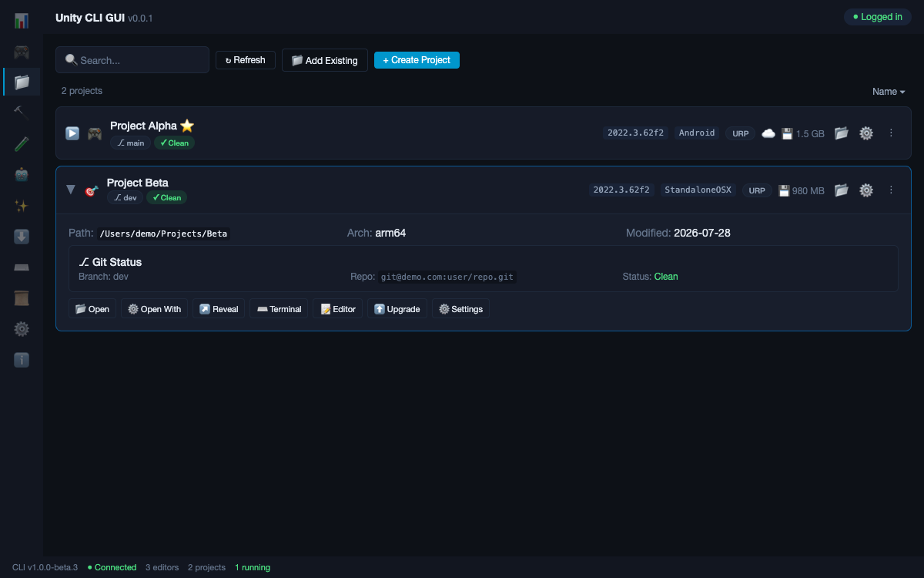Click the arm64 architecture value
The width and height of the screenshot is (924, 578).
(x=390, y=233)
